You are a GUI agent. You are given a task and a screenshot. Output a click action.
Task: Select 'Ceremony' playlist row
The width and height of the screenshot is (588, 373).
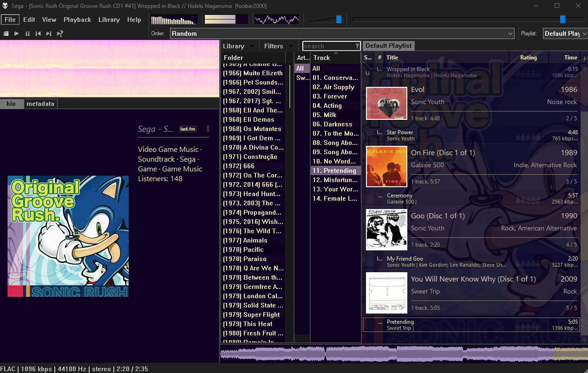click(471, 198)
